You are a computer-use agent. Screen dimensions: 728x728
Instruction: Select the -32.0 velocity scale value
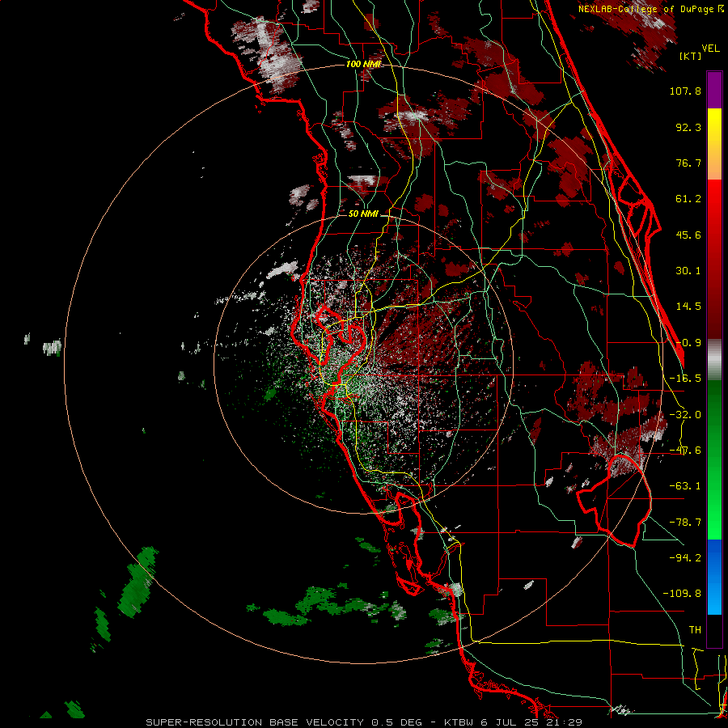[x=685, y=415]
